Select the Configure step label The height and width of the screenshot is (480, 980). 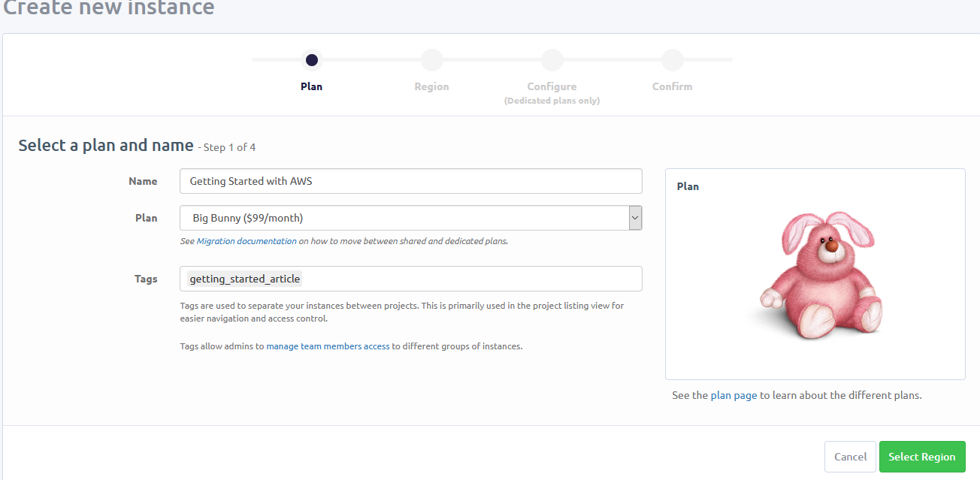552,86
